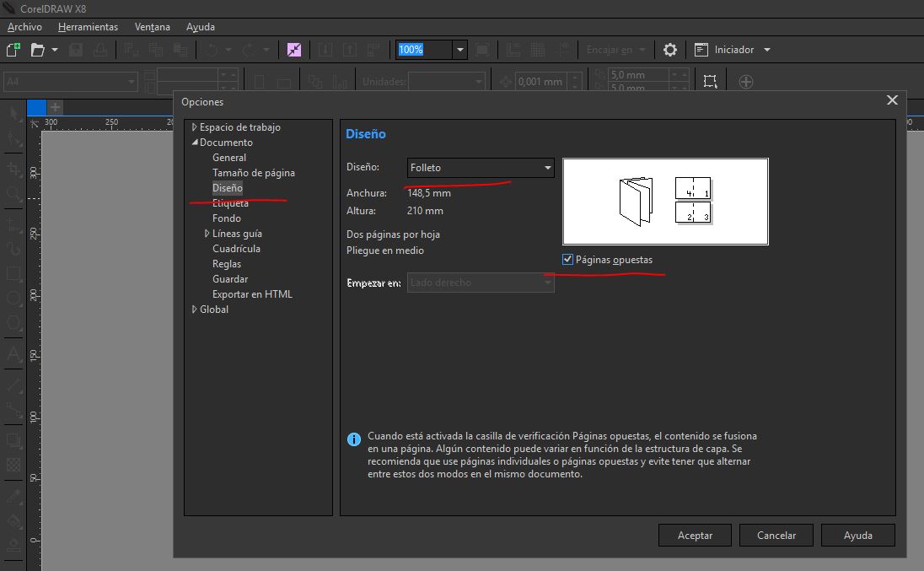Click the Iniciador window icon
The width and height of the screenshot is (924, 571).
(x=701, y=50)
